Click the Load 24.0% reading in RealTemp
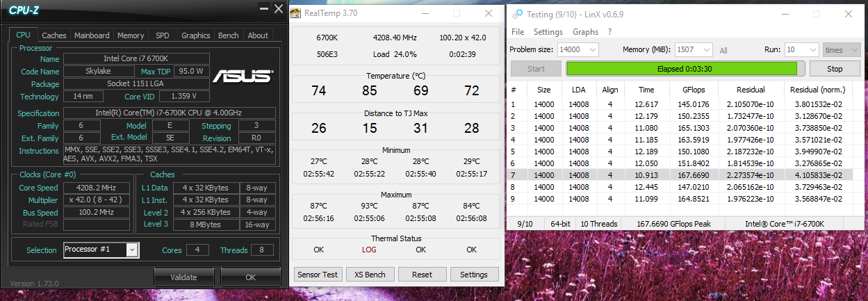The image size is (868, 301). pos(395,54)
